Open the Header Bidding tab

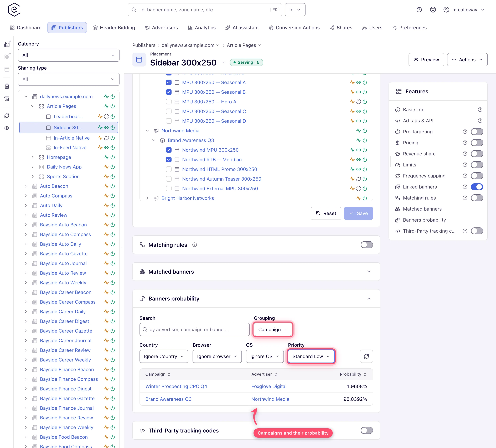[x=114, y=28]
